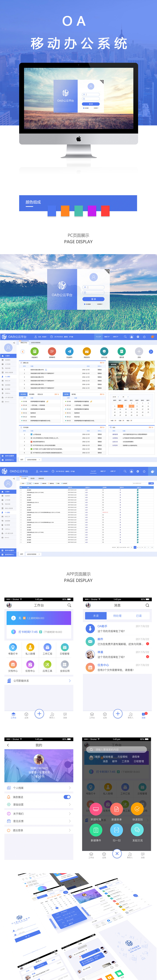The image size is (157, 980).
Task: Switch to the 待处理 messages tab
Action: point(117,616)
